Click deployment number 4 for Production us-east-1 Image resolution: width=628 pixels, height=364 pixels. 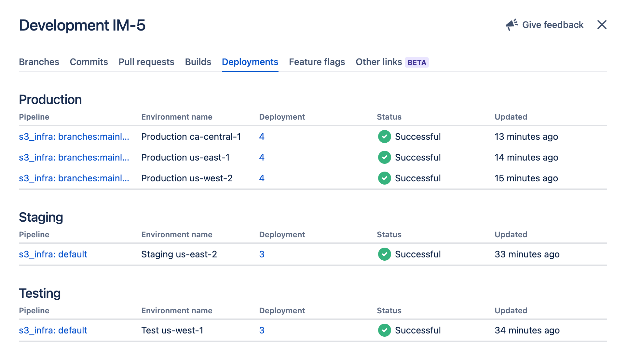coord(262,157)
